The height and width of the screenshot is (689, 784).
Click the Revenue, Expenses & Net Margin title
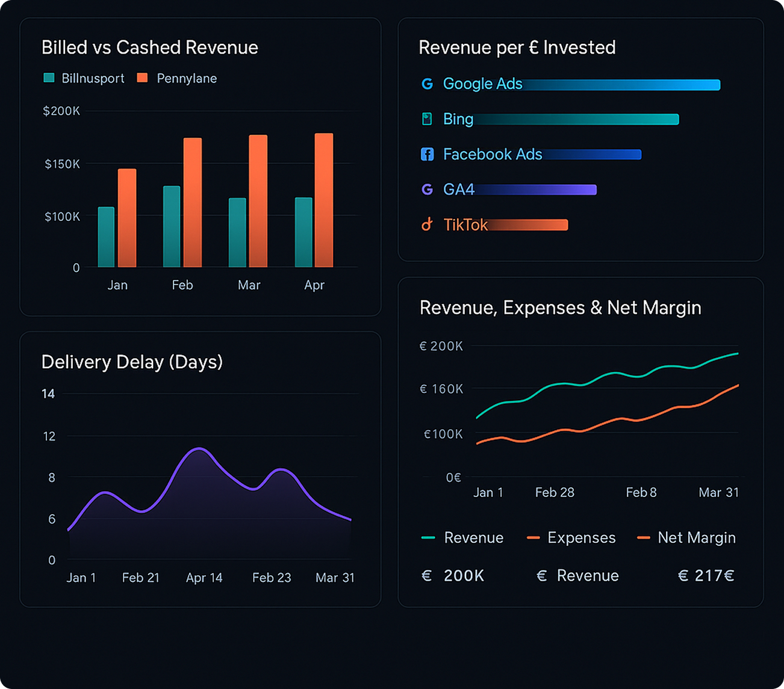tap(561, 307)
